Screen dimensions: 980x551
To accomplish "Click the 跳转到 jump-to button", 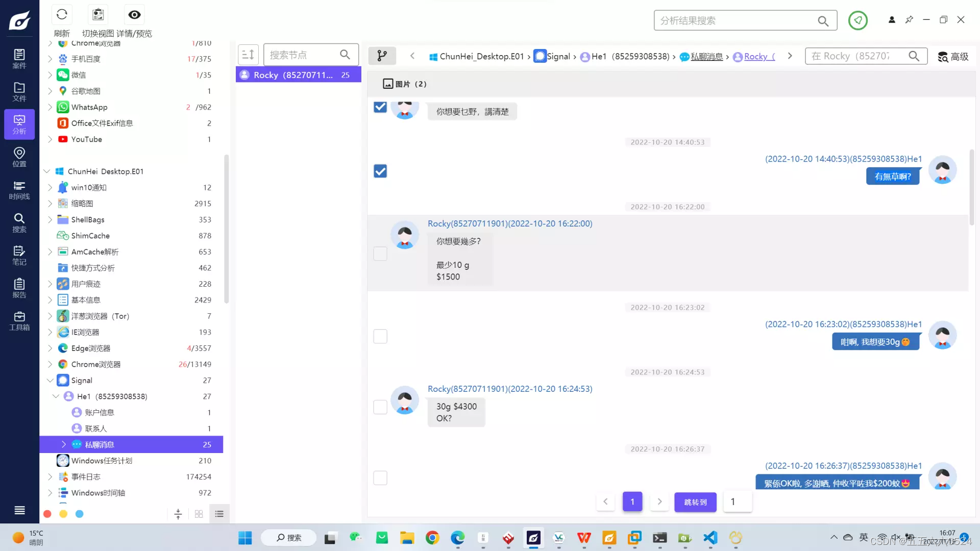I will click(x=695, y=502).
